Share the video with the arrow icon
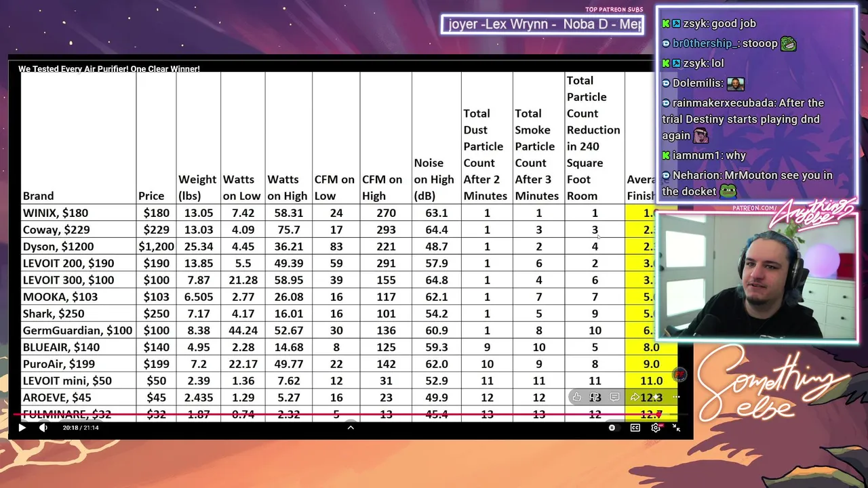The image size is (868, 488). (x=635, y=397)
